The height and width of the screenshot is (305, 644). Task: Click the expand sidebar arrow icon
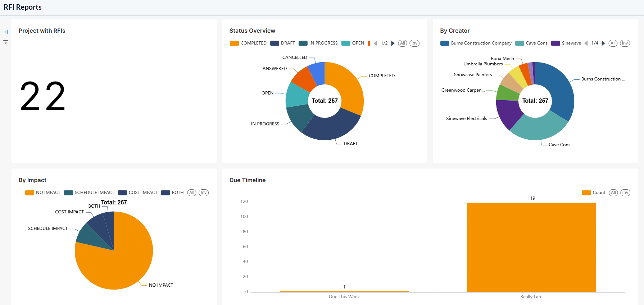point(6,32)
